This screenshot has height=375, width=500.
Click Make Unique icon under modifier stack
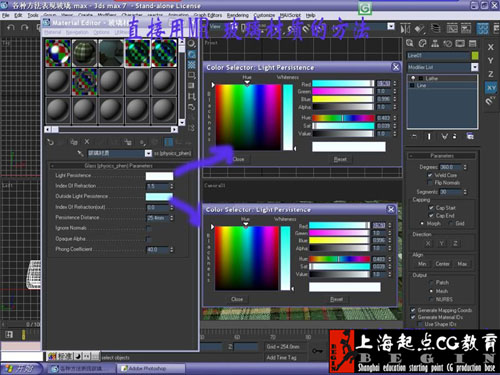[444, 136]
